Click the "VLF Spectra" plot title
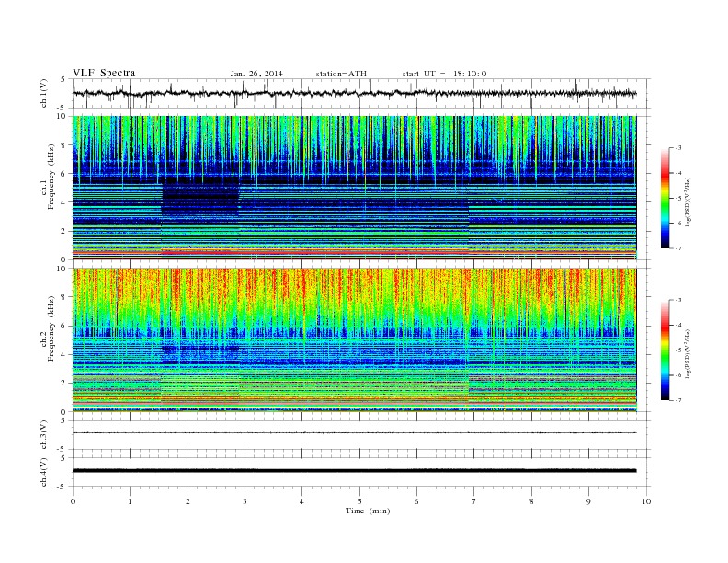728x563 pixels. coord(104,73)
